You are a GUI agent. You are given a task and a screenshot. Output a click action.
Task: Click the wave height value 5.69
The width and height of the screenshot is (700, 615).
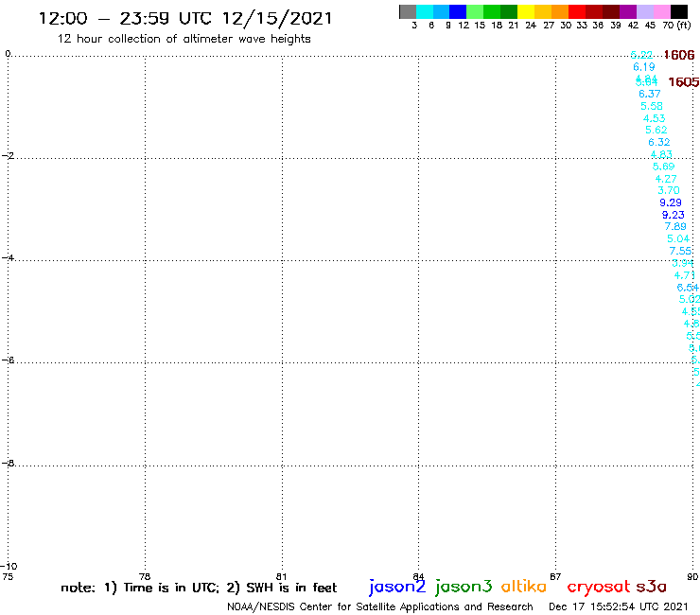[663, 167]
